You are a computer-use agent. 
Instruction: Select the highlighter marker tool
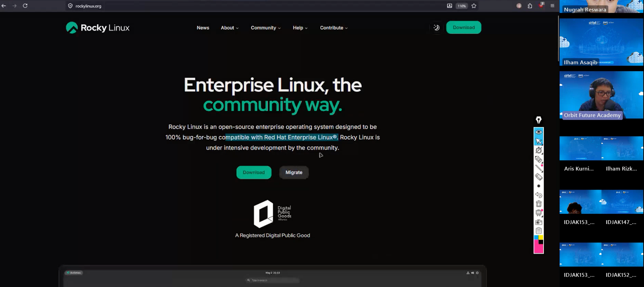pyautogui.click(x=538, y=159)
